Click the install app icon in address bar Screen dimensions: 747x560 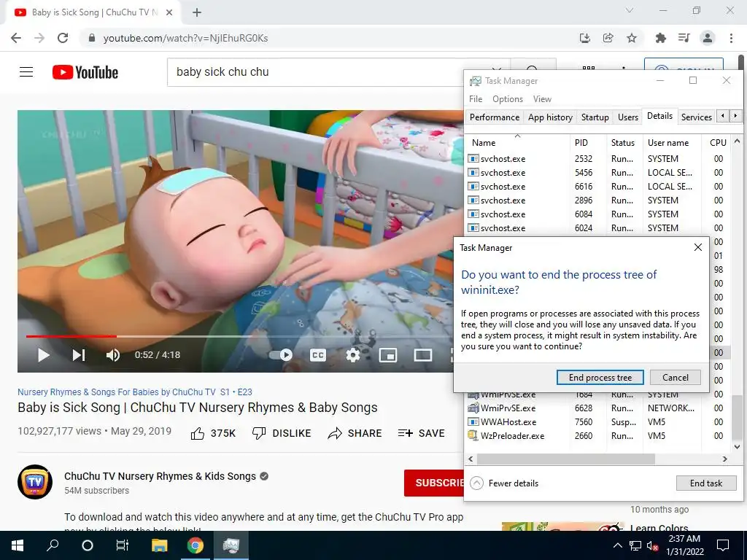pyautogui.click(x=584, y=38)
